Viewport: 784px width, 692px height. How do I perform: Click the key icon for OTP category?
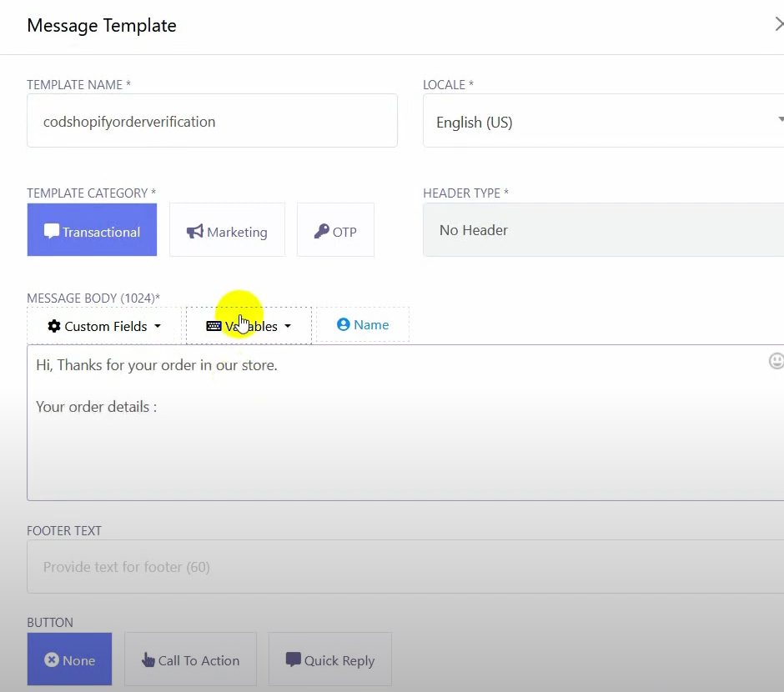(x=321, y=232)
